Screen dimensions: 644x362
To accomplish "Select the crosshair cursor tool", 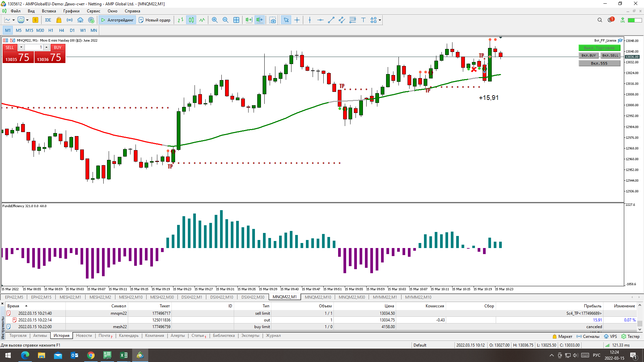I will pos(297,20).
